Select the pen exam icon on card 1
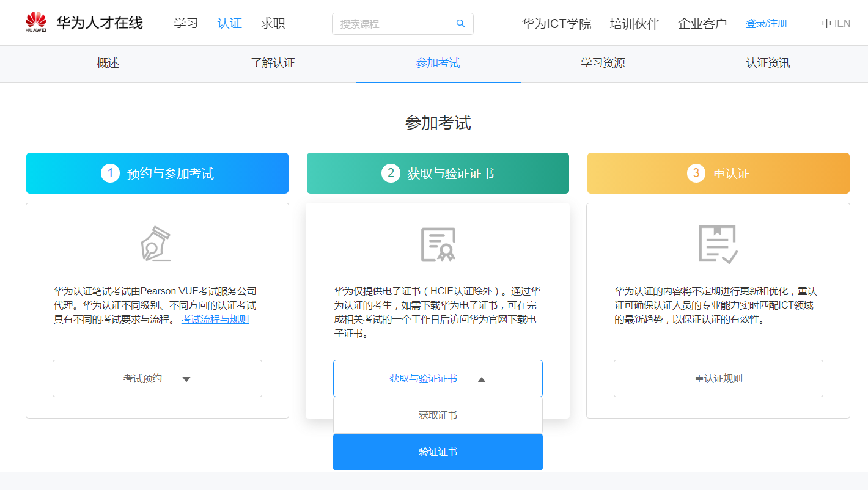 (x=157, y=243)
